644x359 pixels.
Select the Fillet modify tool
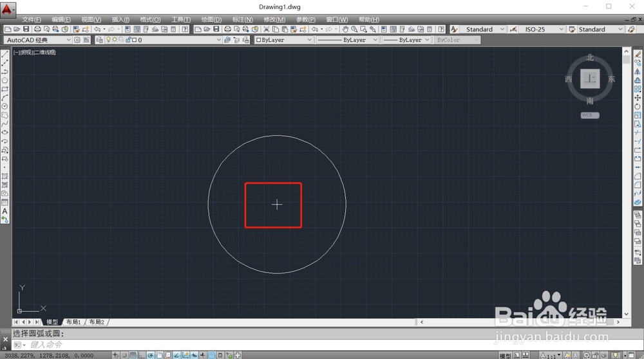coord(638,185)
